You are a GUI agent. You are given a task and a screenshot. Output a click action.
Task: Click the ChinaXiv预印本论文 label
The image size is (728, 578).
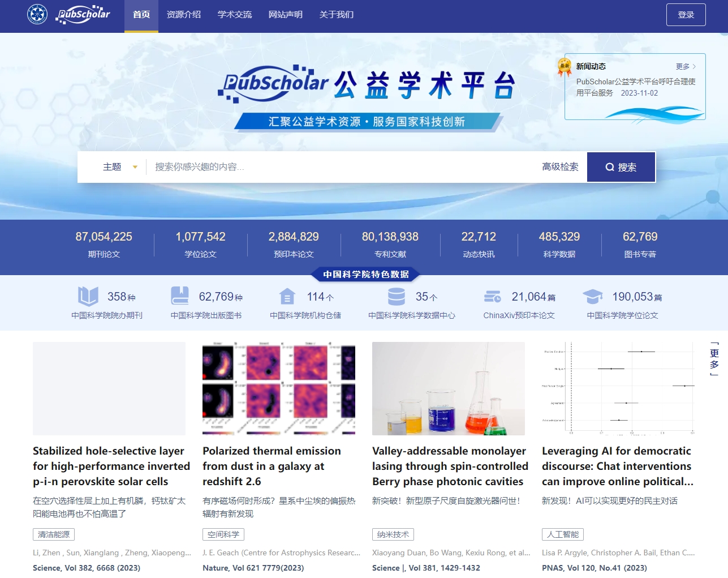tap(519, 315)
